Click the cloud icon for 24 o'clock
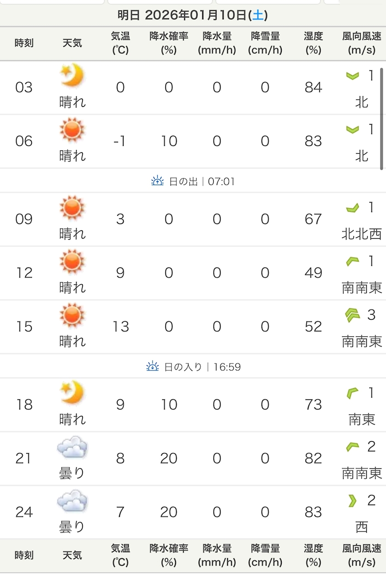The width and height of the screenshot is (386, 588). [x=72, y=501]
